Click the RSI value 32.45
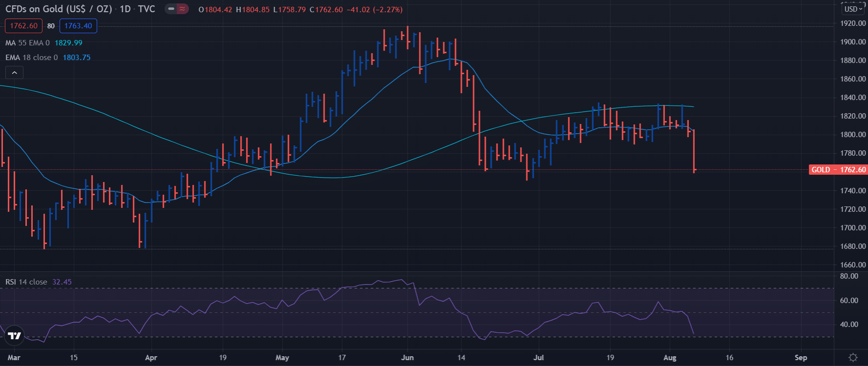This screenshot has width=868, height=366. (62, 282)
